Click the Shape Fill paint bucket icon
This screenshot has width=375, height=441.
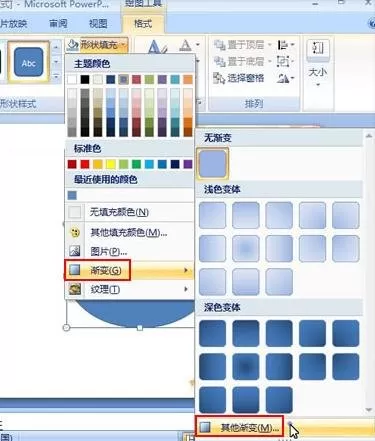click(72, 45)
